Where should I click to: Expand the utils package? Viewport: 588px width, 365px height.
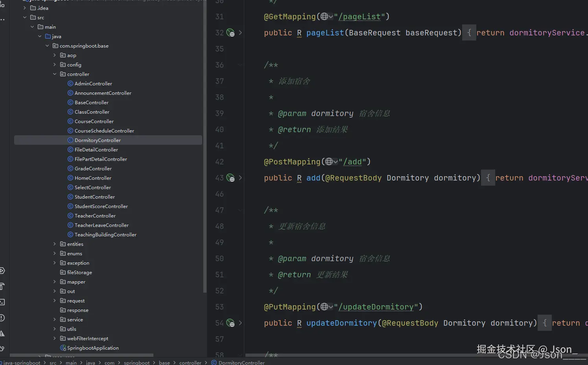point(55,329)
